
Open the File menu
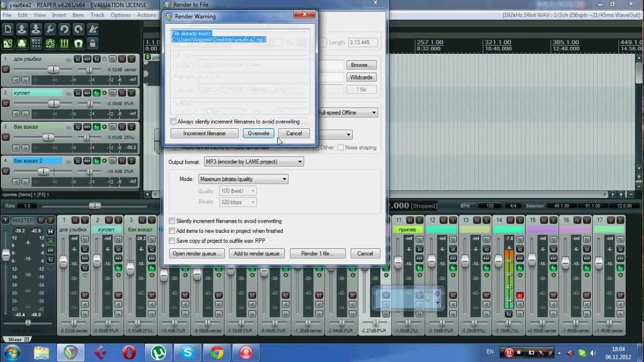pos(8,15)
